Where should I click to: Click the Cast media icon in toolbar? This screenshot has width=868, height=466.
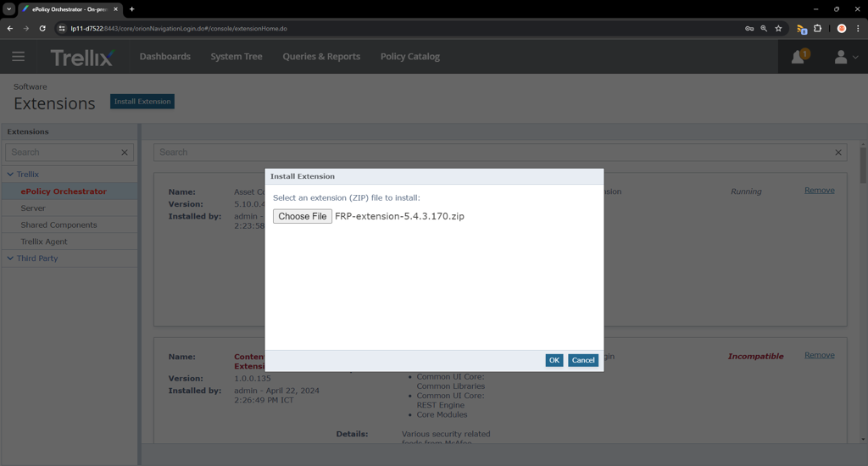tap(801, 28)
